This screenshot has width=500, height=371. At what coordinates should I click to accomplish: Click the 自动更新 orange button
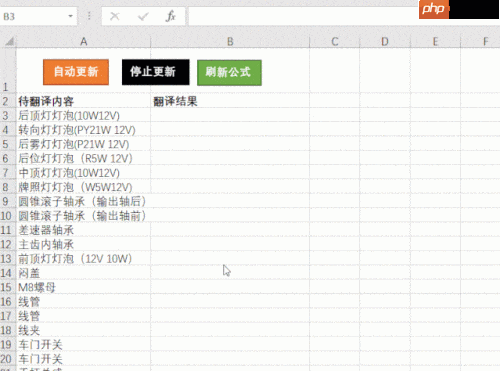76,72
